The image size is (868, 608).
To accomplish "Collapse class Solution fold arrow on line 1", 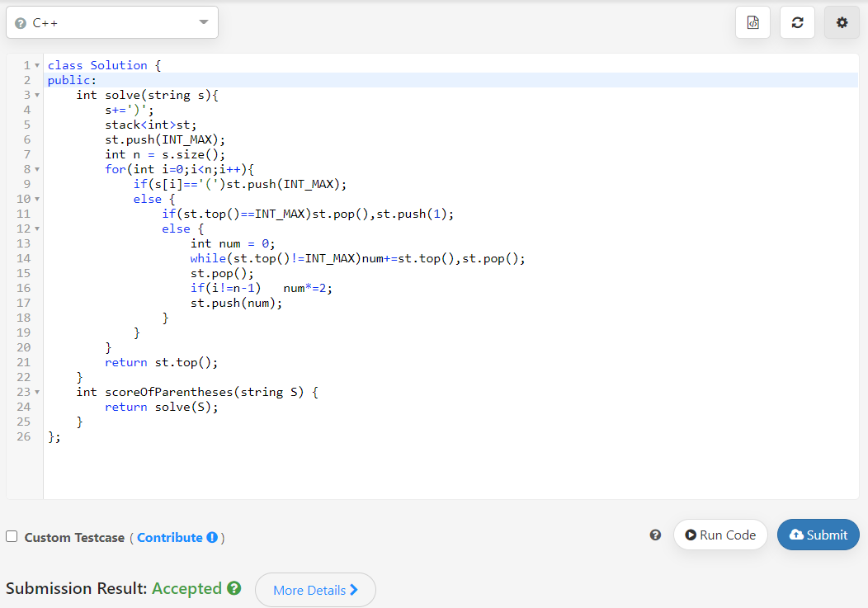I will point(37,65).
